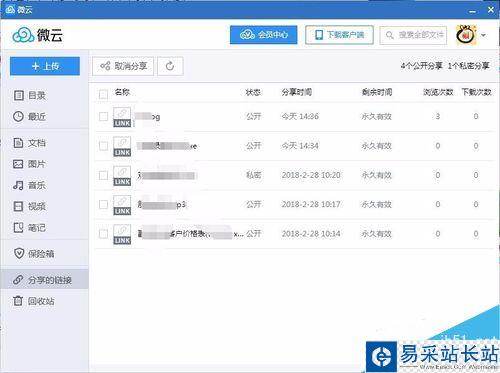Check the row shared 2018-2-28 10:17
This screenshot has width=500, height=373.
click(x=103, y=204)
